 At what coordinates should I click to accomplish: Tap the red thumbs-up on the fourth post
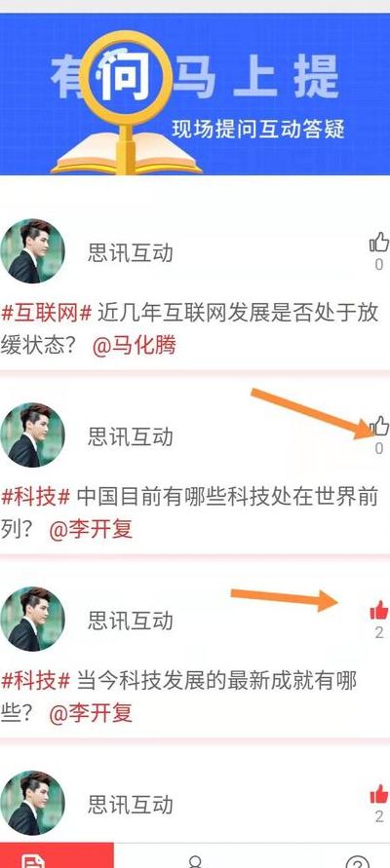[379, 794]
